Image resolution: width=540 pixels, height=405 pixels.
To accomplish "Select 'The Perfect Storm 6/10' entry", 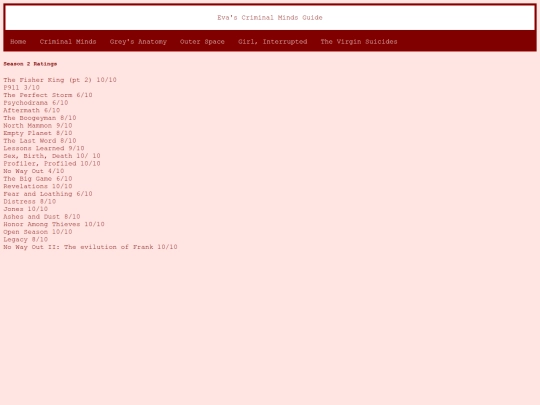I will pos(48,95).
